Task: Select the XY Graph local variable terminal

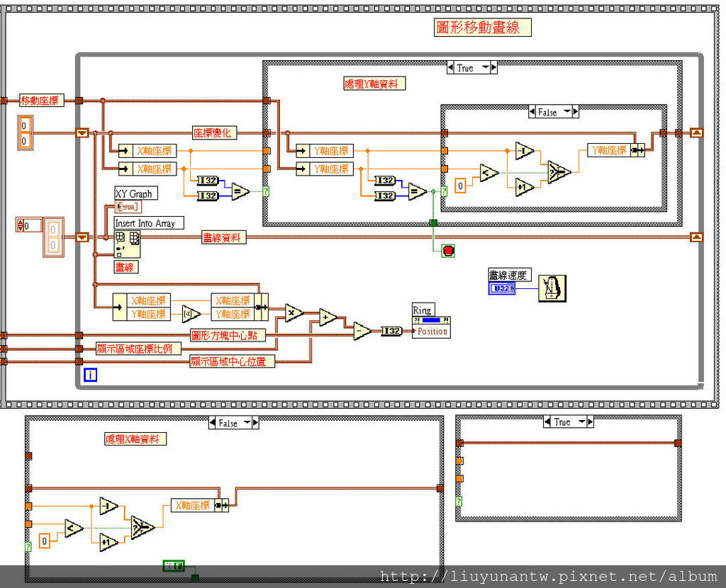Action: [x=128, y=207]
